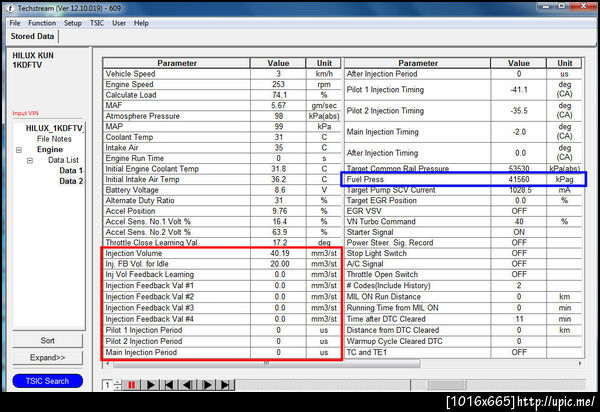The height and width of the screenshot is (412, 600).
Task: Select Data 1 in the tree
Action: 71,171
